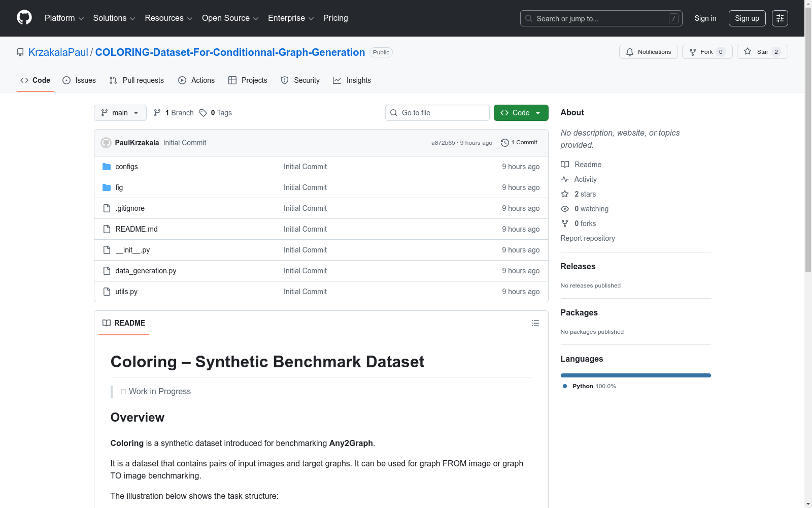This screenshot has width=812, height=508.
Task: Open the Pricing link
Action: [x=335, y=18]
